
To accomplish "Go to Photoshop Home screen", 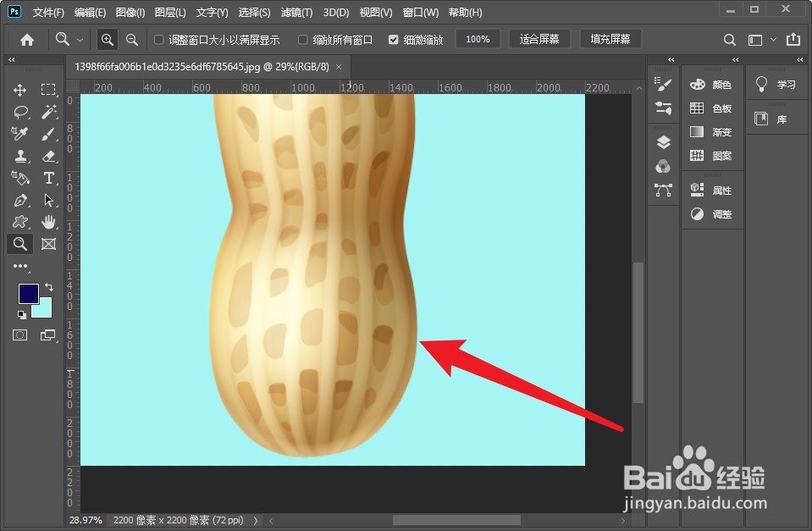I will point(27,39).
